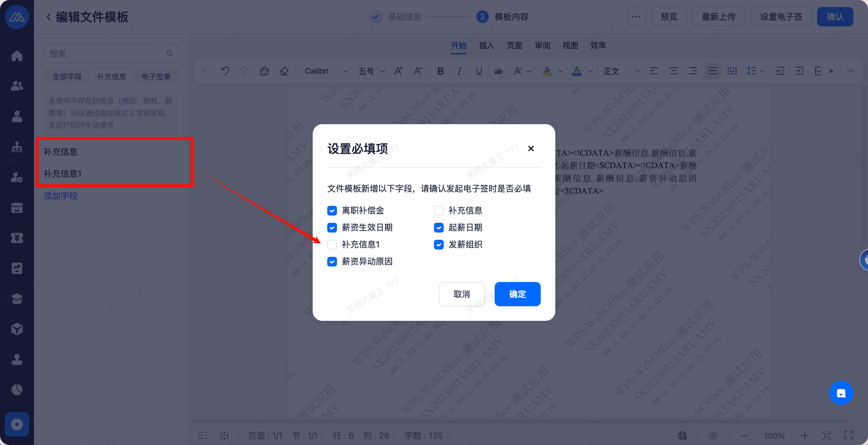Image resolution: width=868 pixels, height=445 pixels.
Task: Select the eraser clear-format icon
Action: pyautogui.click(x=284, y=71)
